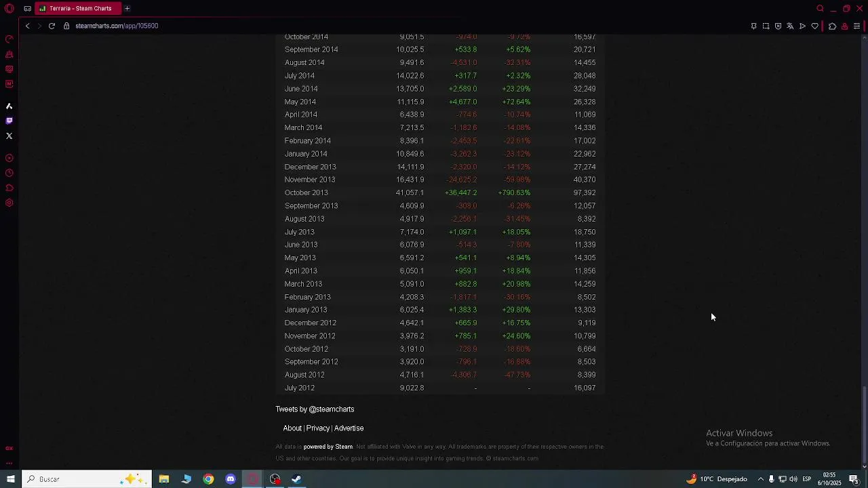868x488 pixels.
Task: Open the weather widget 10°C Despejado
Action: coord(716,479)
